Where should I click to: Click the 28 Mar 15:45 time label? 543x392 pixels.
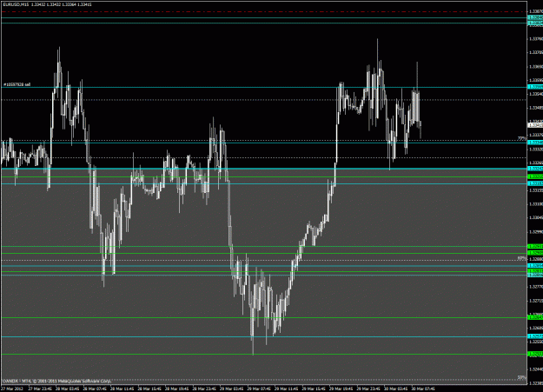(149, 389)
